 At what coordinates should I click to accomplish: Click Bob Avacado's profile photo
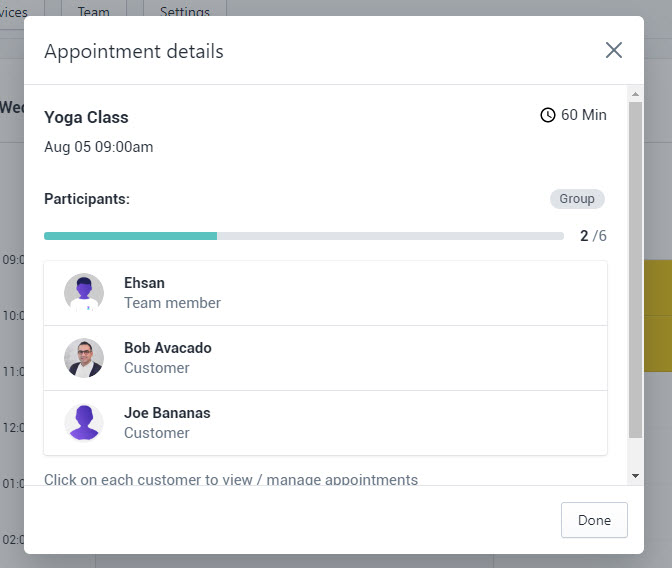pyautogui.click(x=84, y=358)
